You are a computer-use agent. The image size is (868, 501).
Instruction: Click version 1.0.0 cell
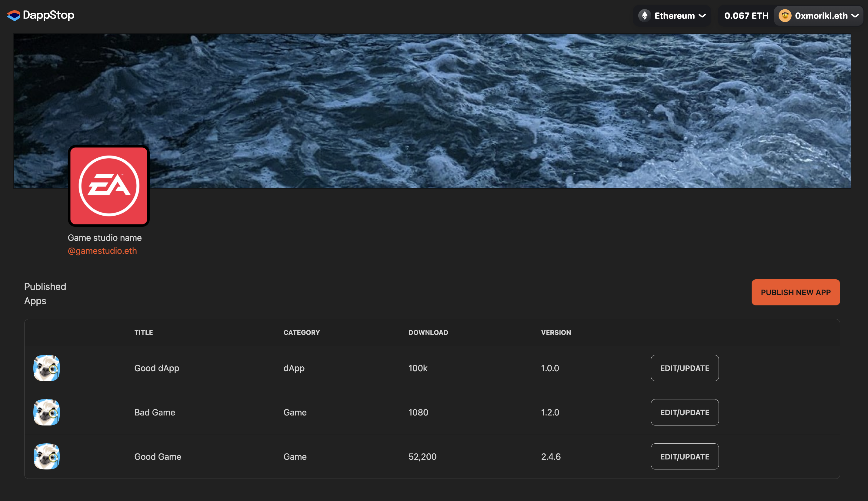click(x=550, y=368)
